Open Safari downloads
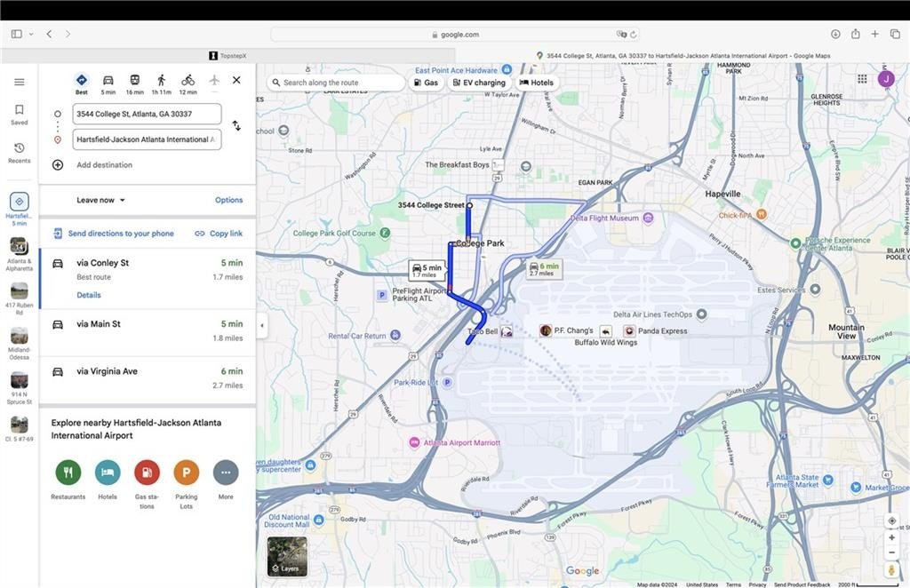Image resolution: width=910 pixels, height=588 pixels. [835, 35]
